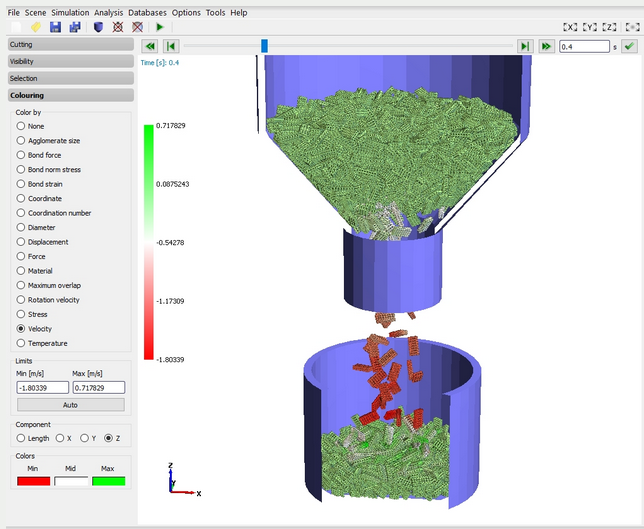
Task: Expand the Cutting panel
Action: (69, 44)
